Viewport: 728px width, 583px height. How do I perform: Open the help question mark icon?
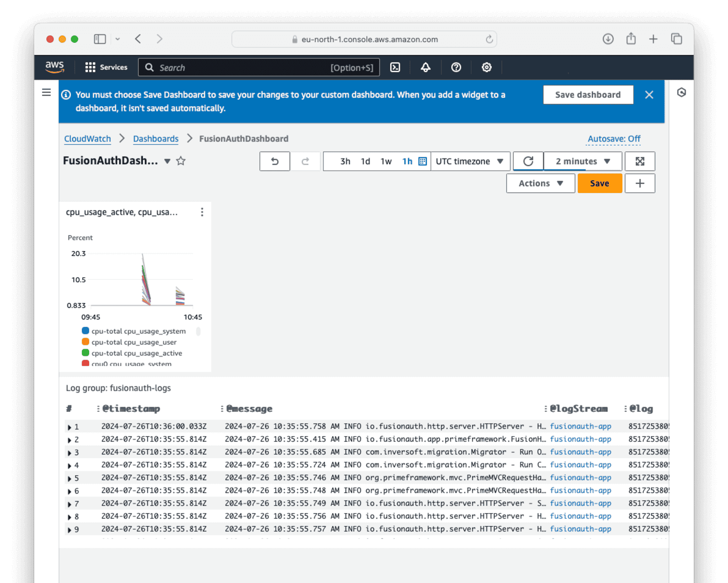click(456, 67)
